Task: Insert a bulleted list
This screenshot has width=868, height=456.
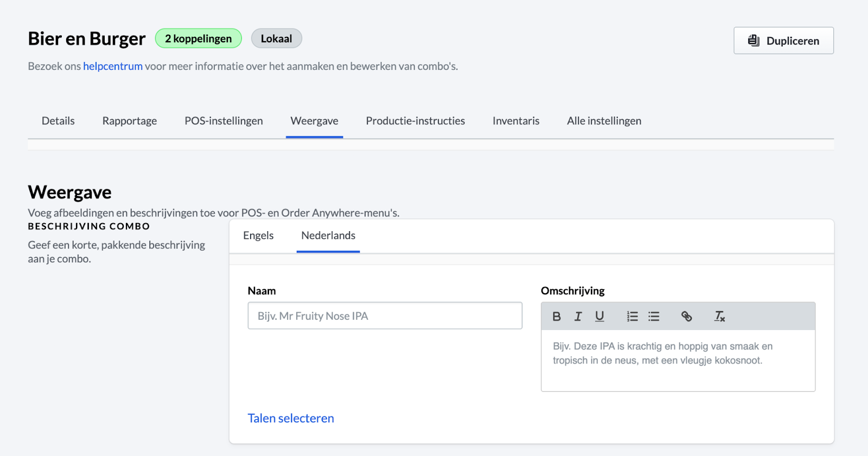Action: 654,316
